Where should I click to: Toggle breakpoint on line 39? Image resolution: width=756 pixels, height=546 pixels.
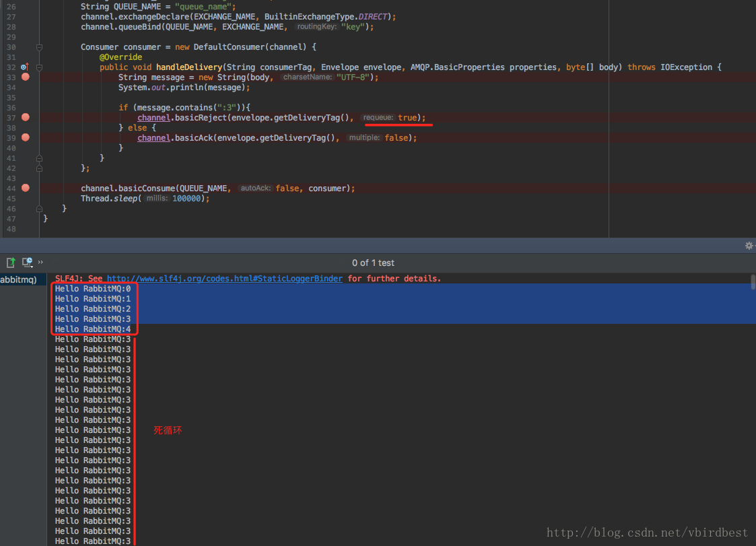point(26,137)
